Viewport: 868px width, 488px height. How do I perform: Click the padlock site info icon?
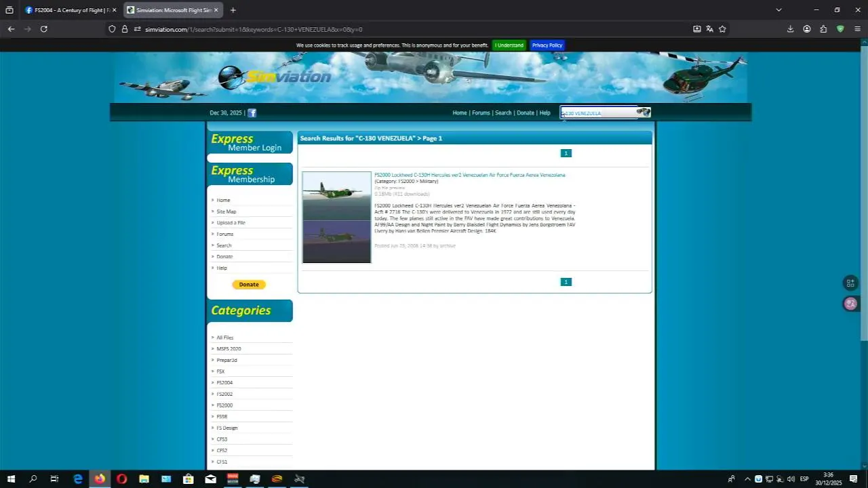[125, 29]
